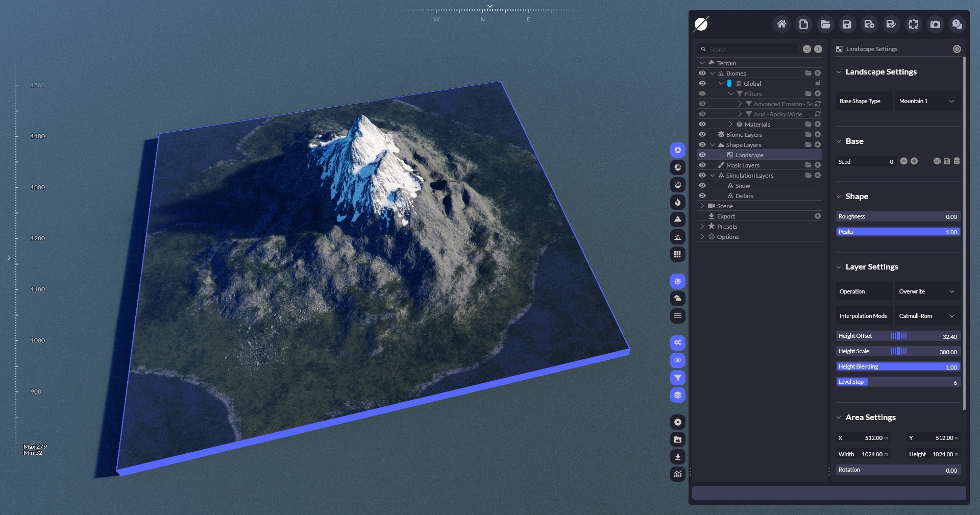Click the grid icon in viewport sidebar

click(x=677, y=254)
